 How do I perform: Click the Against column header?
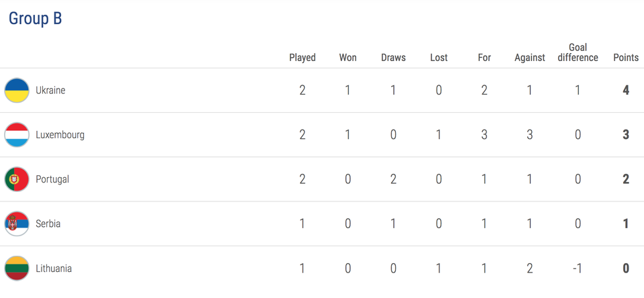pyautogui.click(x=529, y=58)
